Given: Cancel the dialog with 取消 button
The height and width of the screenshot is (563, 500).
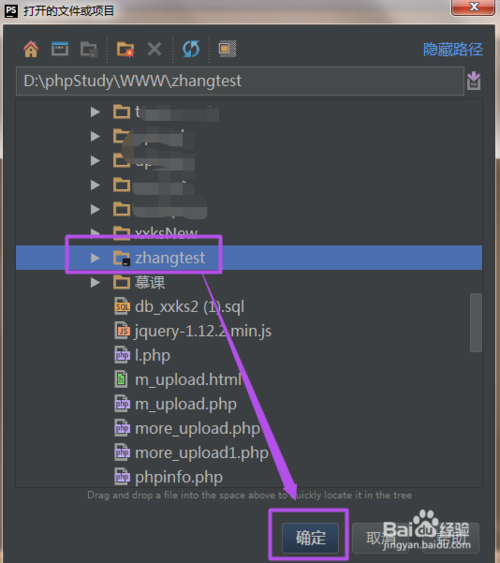Looking at the screenshot, I should coord(380,538).
